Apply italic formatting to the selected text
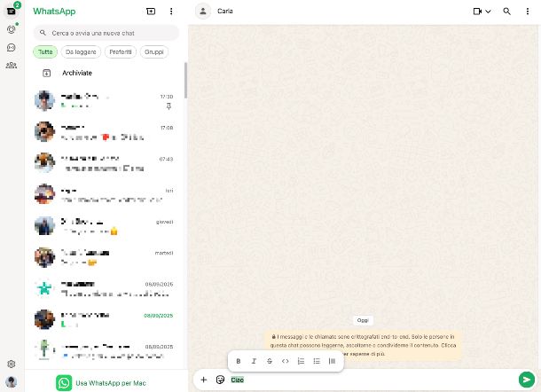The width and height of the screenshot is (541, 392). pyautogui.click(x=254, y=361)
